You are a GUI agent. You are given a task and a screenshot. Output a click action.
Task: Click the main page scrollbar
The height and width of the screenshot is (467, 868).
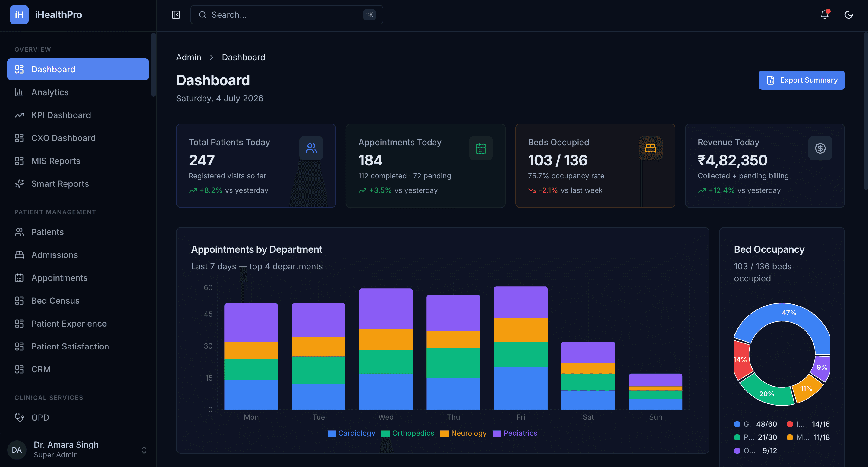tap(866, 111)
